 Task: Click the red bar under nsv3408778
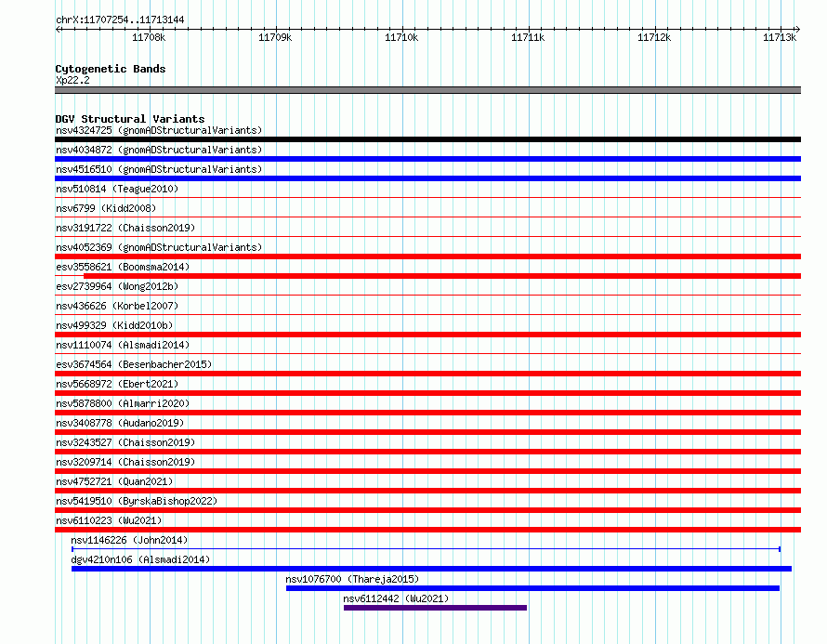(427, 432)
